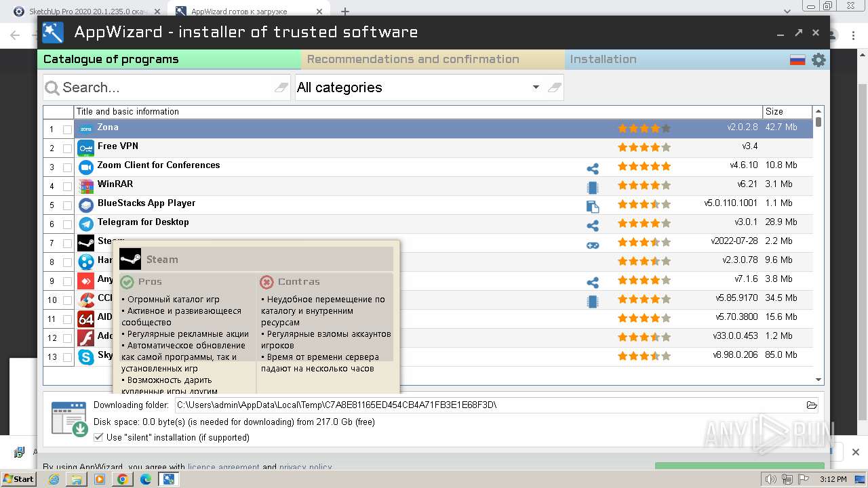Click scroll-up arrow of program list
The width and height of the screenshot is (868, 488).
818,110
